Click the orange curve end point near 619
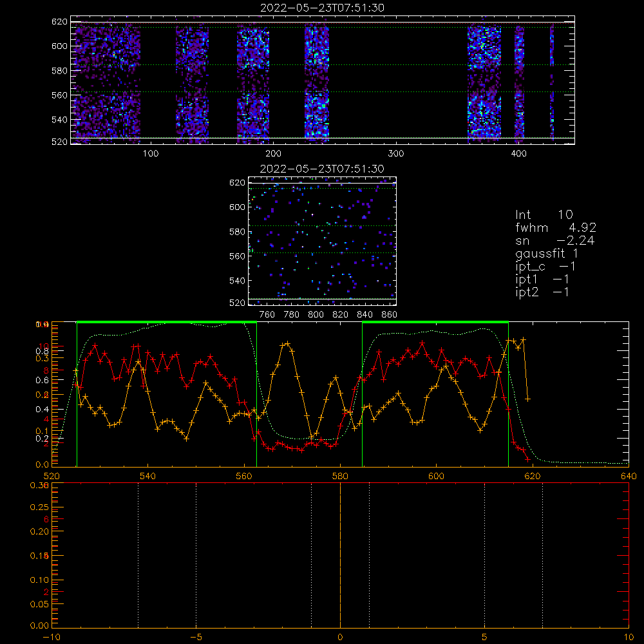Image resolution: width=644 pixels, height=644 pixels. point(528,399)
